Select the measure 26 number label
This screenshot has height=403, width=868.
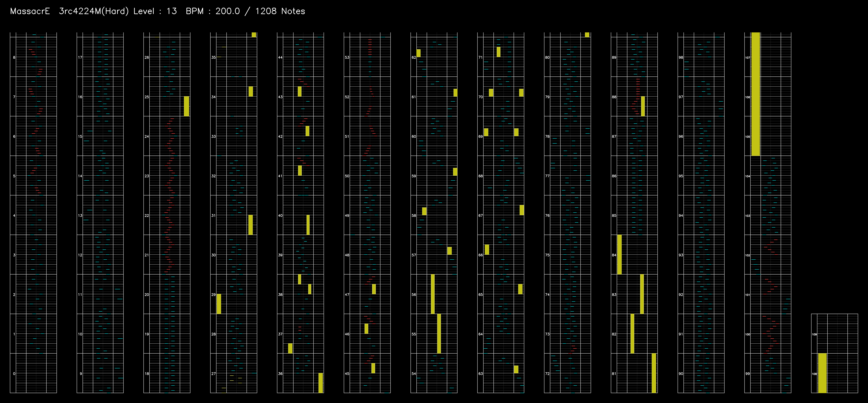point(147,57)
